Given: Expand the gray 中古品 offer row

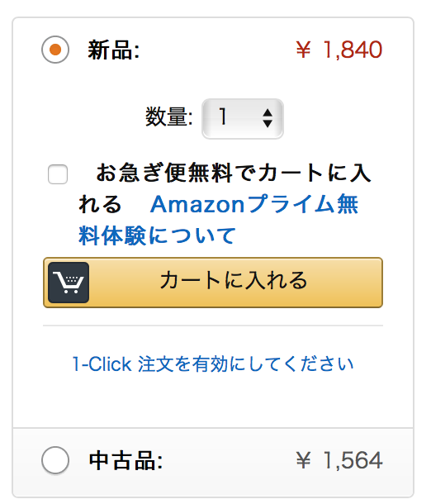Looking at the screenshot, I should 213,463.
